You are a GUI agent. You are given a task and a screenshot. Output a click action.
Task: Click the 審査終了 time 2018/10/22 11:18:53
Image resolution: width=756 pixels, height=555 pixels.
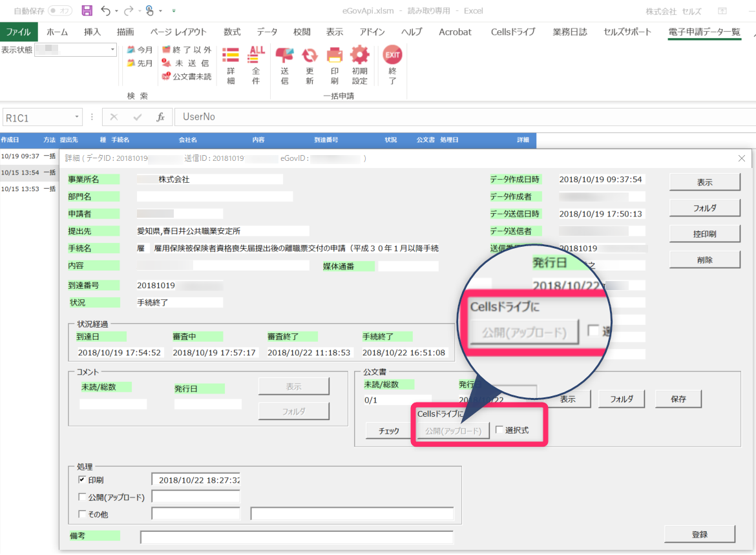[x=309, y=353]
